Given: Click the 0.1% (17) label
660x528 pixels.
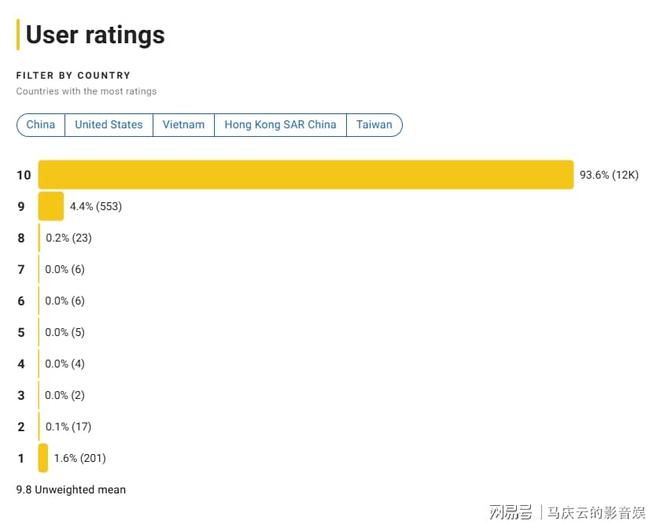Looking at the screenshot, I should click(x=68, y=427).
